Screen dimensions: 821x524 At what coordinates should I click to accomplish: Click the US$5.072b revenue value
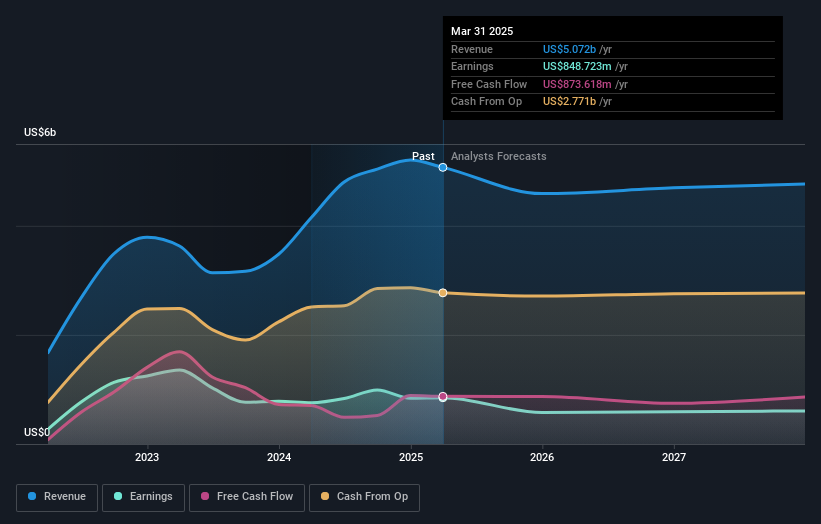(x=569, y=49)
